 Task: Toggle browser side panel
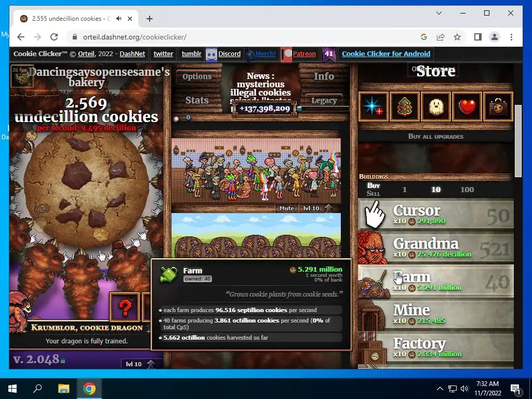tap(478, 37)
